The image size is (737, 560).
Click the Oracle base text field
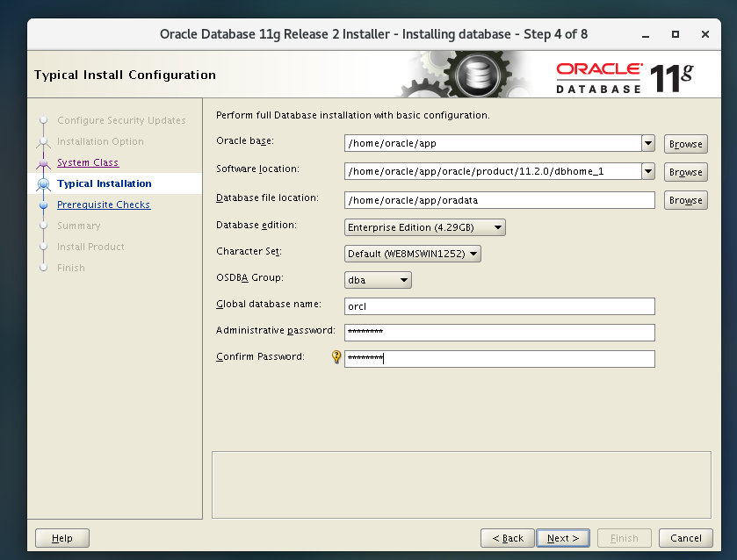[x=493, y=143]
